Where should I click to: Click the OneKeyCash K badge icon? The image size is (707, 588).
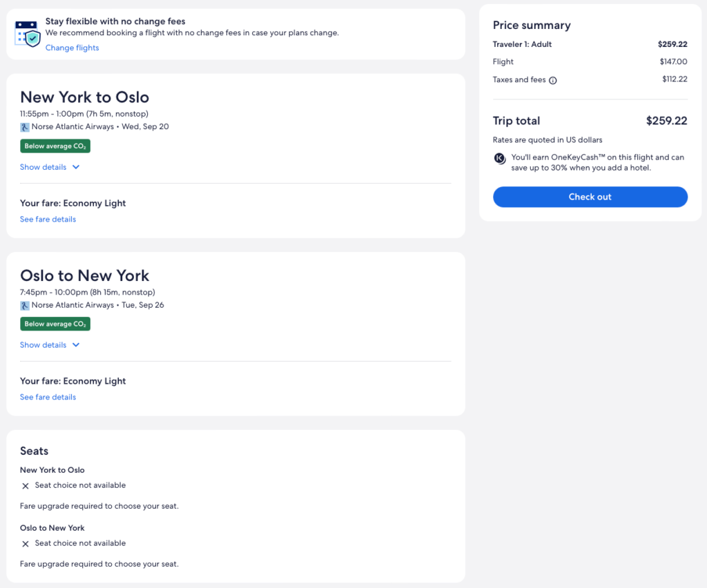point(501,158)
